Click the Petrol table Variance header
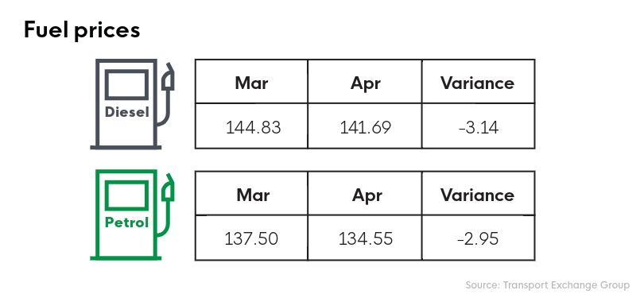The width and height of the screenshot is (644, 298). (478, 195)
